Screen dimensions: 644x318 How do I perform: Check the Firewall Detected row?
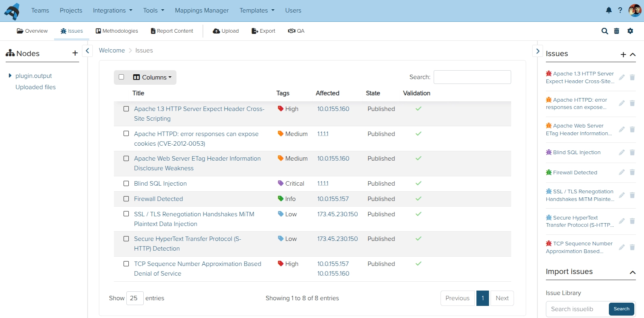126,199
